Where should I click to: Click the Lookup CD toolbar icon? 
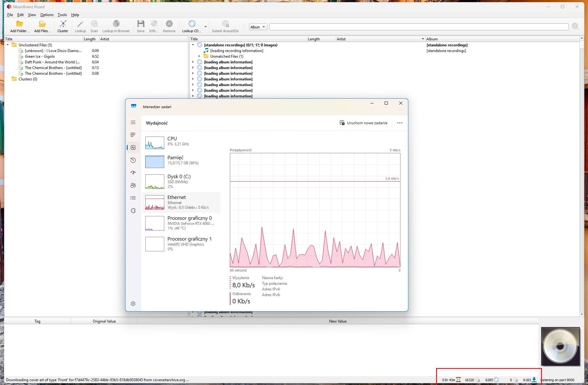(x=192, y=26)
